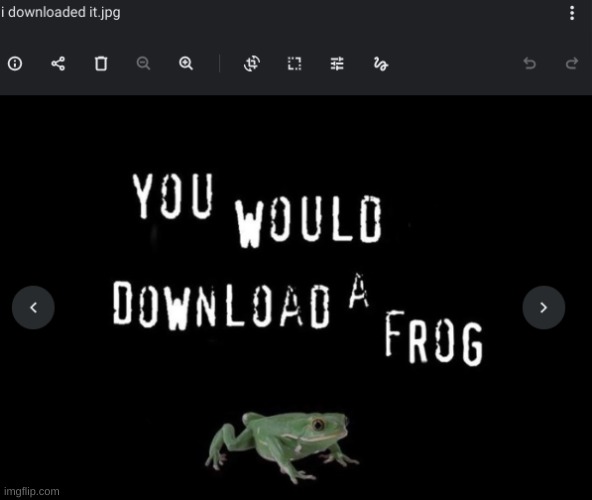Image resolution: width=592 pixels, height=500 pixels.
Task: Open the three-dot more options menu
Action: coord(572,13)
